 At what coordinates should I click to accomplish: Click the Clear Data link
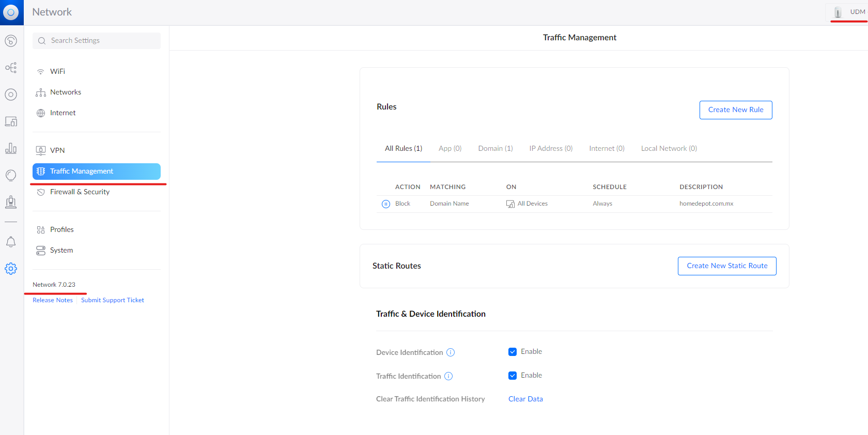(525, 399)
